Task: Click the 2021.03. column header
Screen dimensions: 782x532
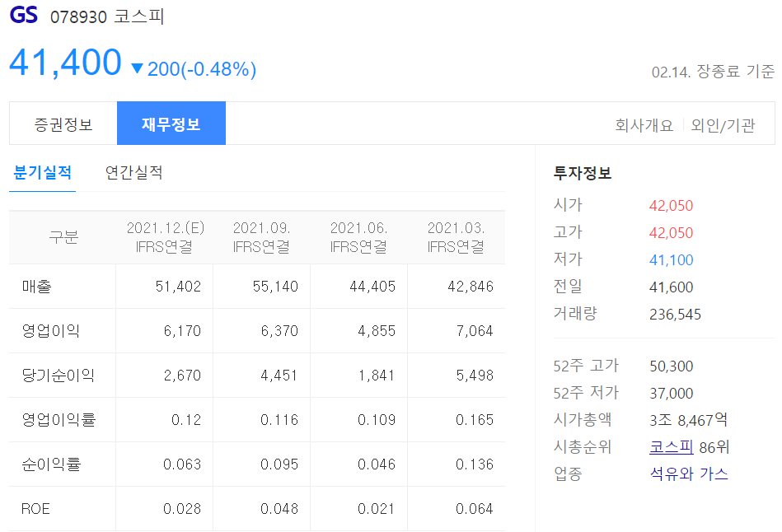Action: click(456, 237)
